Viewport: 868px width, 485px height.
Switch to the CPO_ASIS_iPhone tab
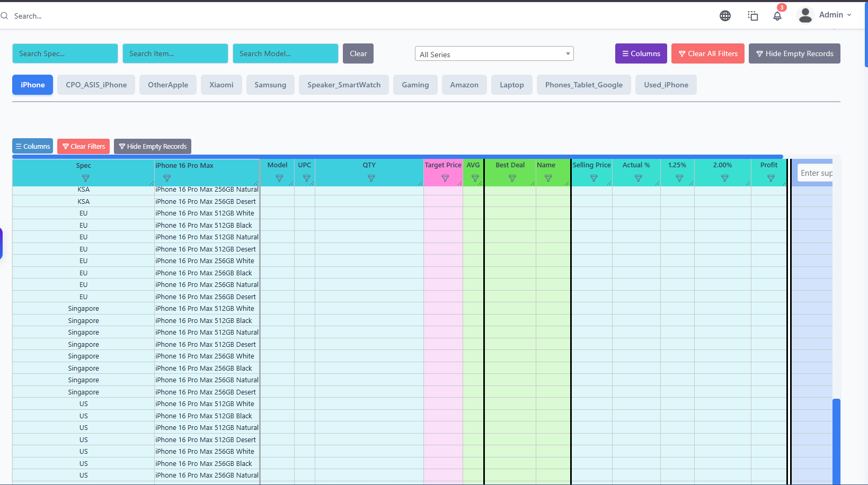click(x=96, y=85)
